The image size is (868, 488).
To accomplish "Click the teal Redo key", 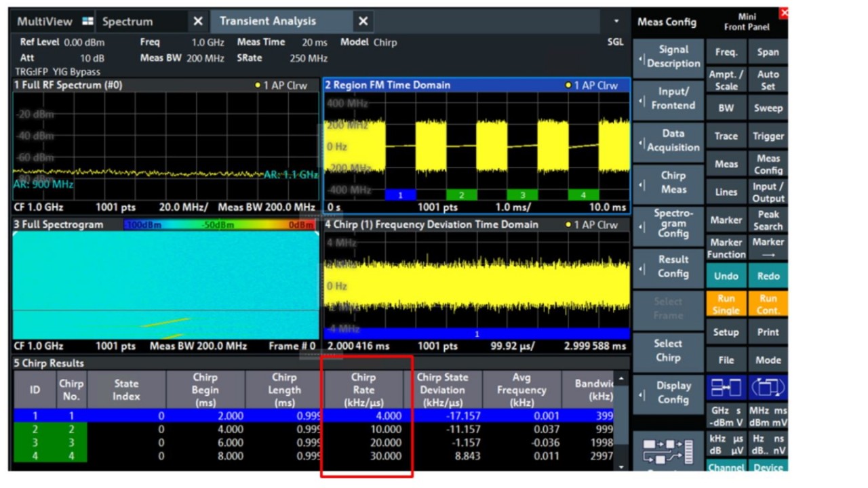I will pos(768,276).
